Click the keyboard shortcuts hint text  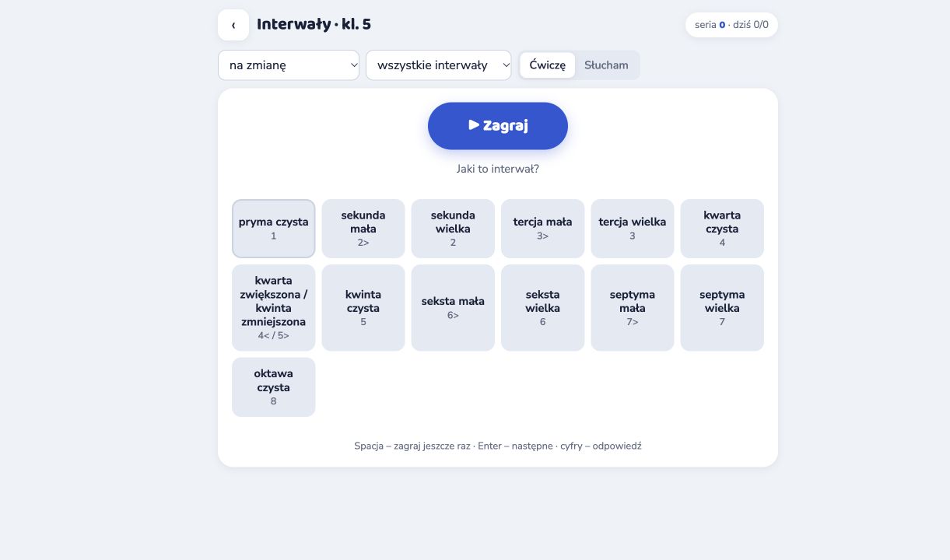click(498, 446)
